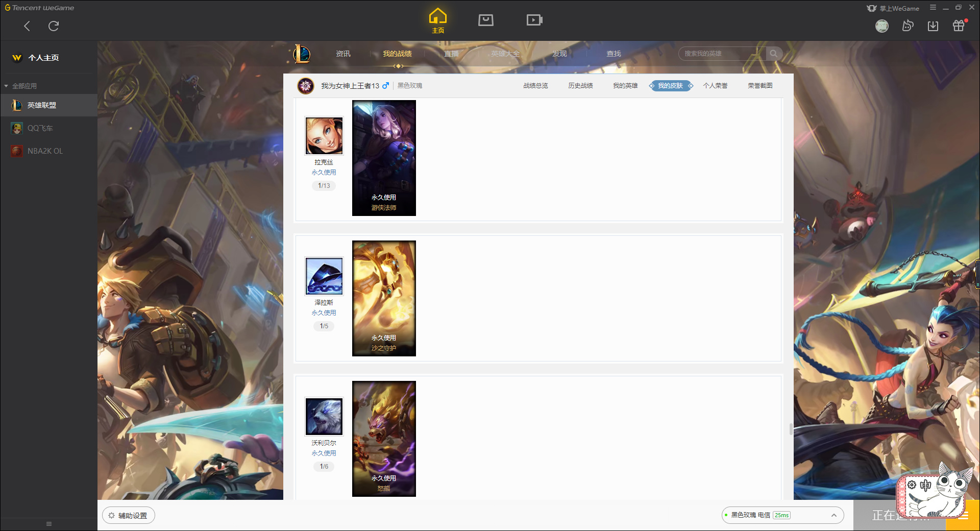Screen dimensions: 980x531
Task: Click the 1/5 skin count badge
Action: pos(324,326)
